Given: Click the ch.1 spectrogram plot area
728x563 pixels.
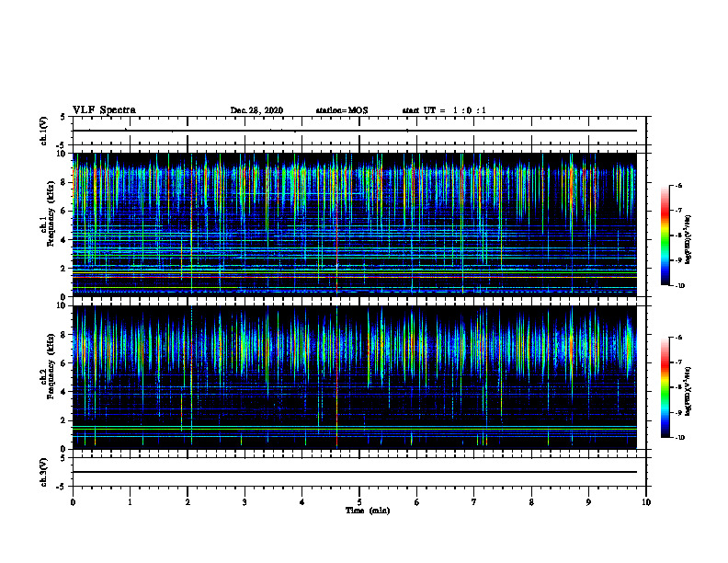Looking at the screenshot, I should coord(355,224).
